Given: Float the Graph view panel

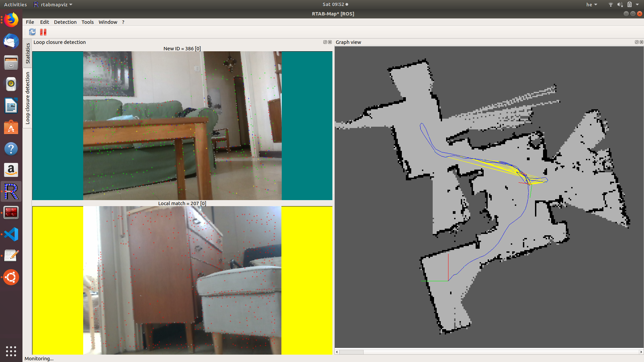Looking at the screenshot, I should (636, 42).
